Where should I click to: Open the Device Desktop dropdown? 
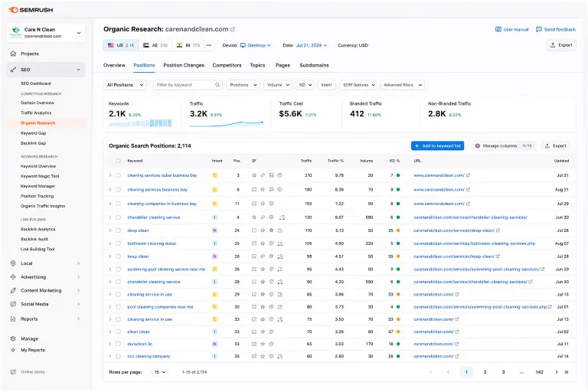pyautogui.click(x=256, y=45)
